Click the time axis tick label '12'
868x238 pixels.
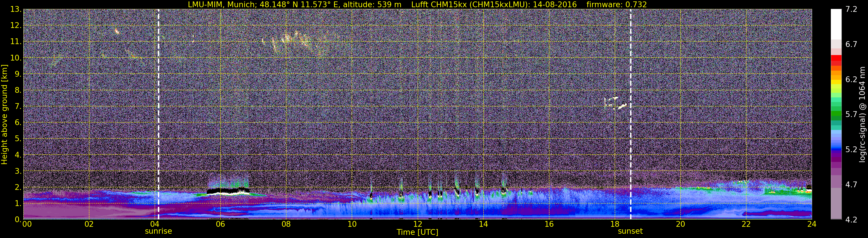point(417,224)
